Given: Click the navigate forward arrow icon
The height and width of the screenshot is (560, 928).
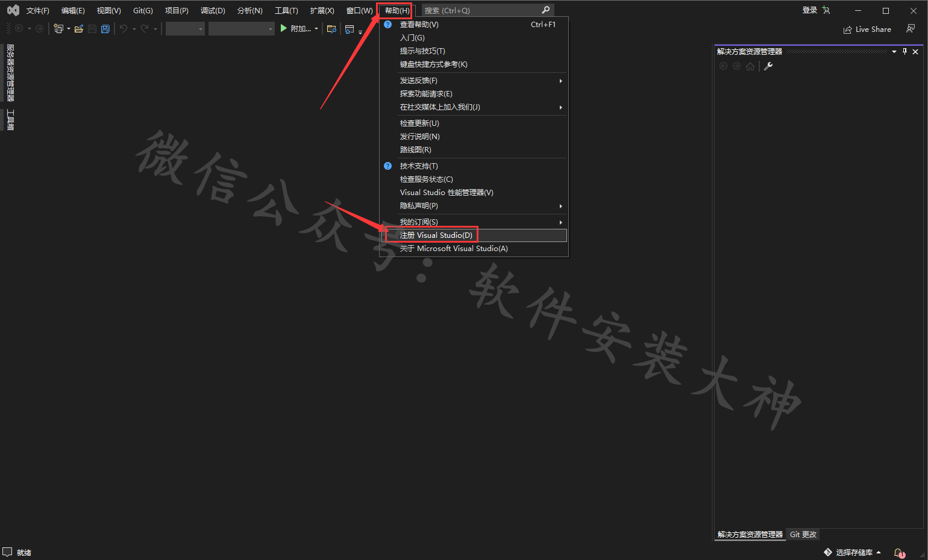Looking at the screenshot, I should (x=39, y=28).
